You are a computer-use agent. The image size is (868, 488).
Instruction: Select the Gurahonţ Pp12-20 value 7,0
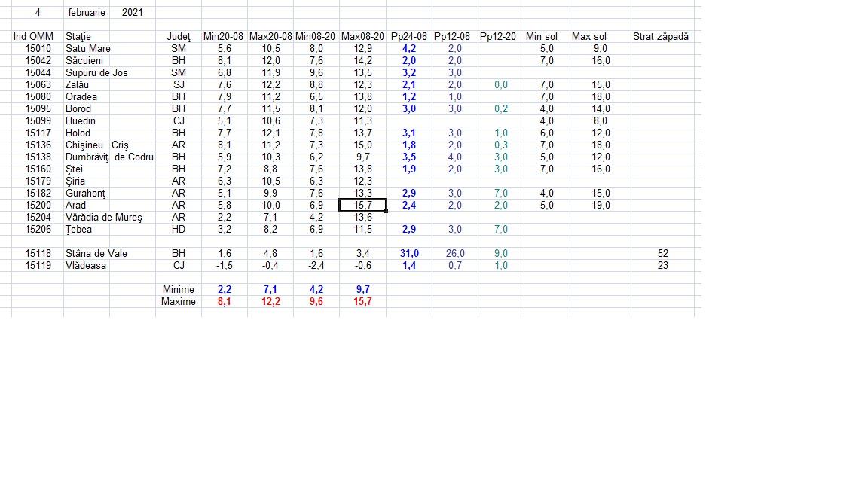click(500, 194)
